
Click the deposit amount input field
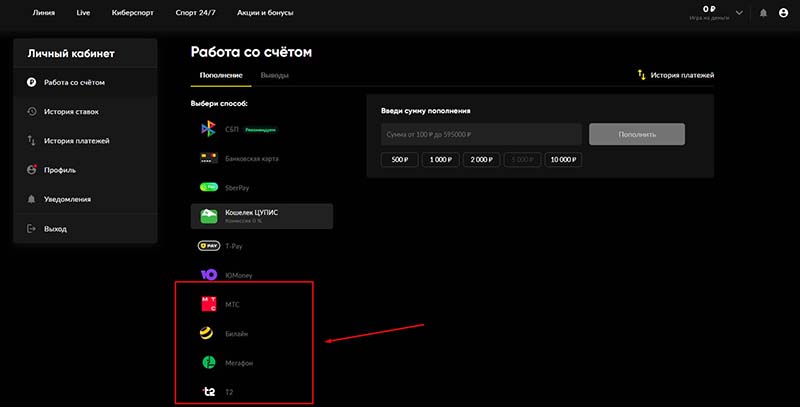481,135
